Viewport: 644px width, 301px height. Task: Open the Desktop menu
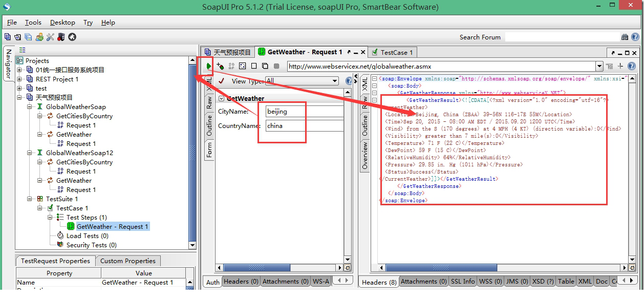pos(62,23)
